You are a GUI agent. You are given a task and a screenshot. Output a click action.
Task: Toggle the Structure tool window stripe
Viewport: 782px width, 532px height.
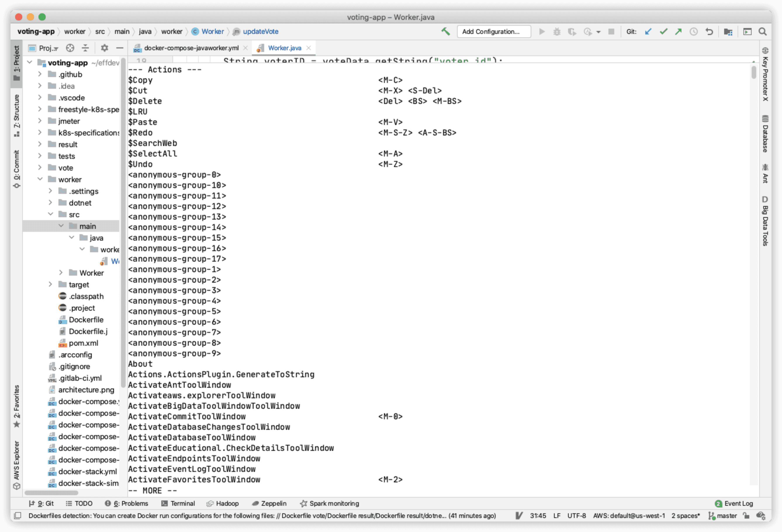pyautogui.click(x=16, y=115)
